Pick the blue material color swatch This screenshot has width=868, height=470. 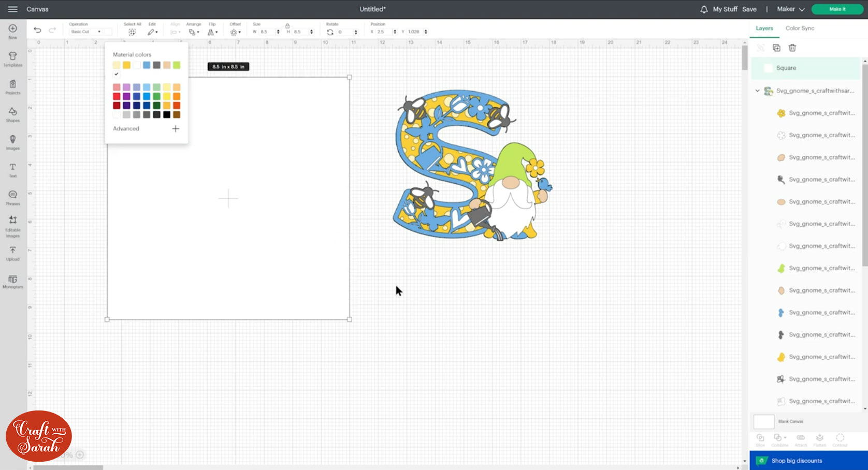coord(147,65)
